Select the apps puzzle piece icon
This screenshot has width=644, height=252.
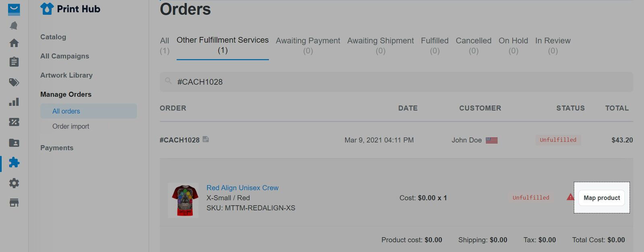14,163
